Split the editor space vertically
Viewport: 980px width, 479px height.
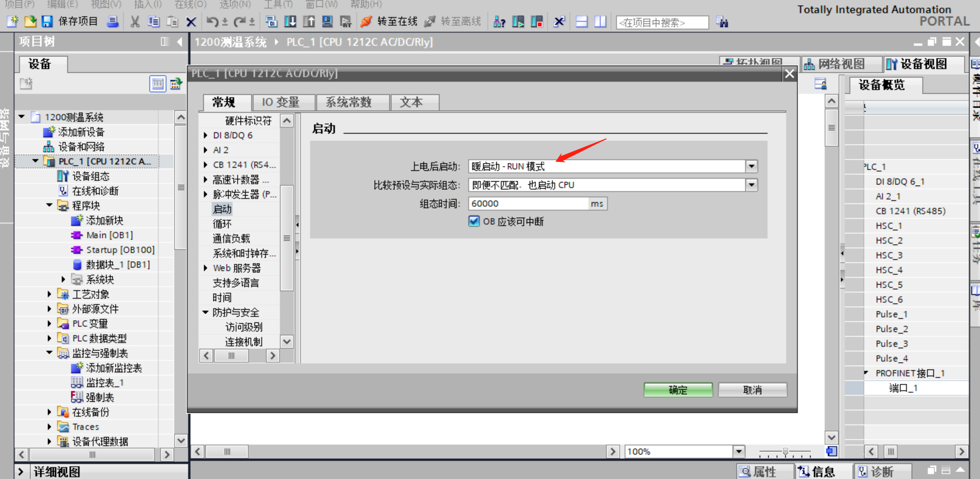[600, 22]
